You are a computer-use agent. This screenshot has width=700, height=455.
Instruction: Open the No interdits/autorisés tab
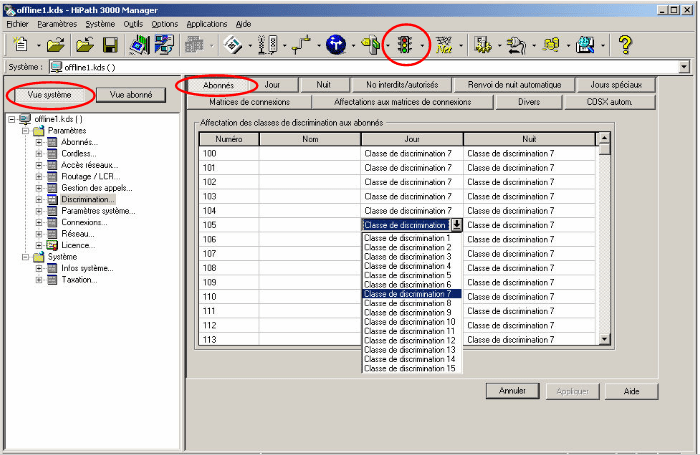click(402, 84)
